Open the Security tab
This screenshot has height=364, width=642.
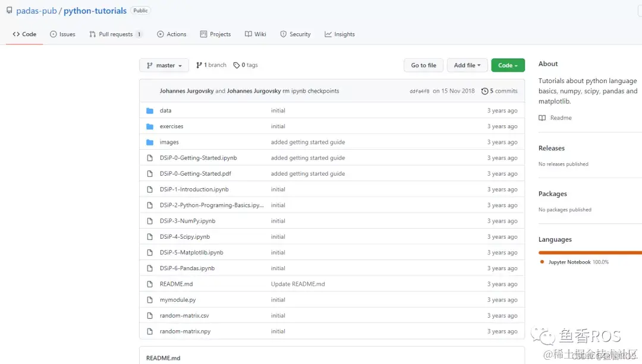[295, 34]
